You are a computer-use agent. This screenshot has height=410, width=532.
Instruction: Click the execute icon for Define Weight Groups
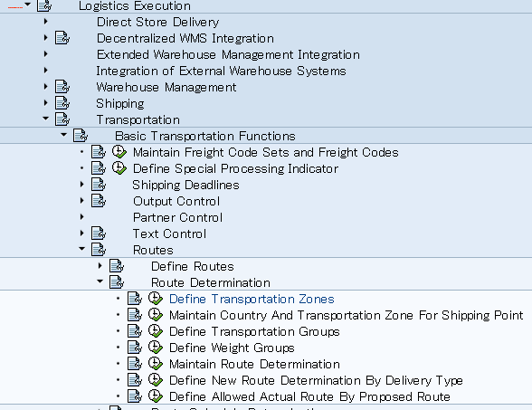click(x=156, y=348)
